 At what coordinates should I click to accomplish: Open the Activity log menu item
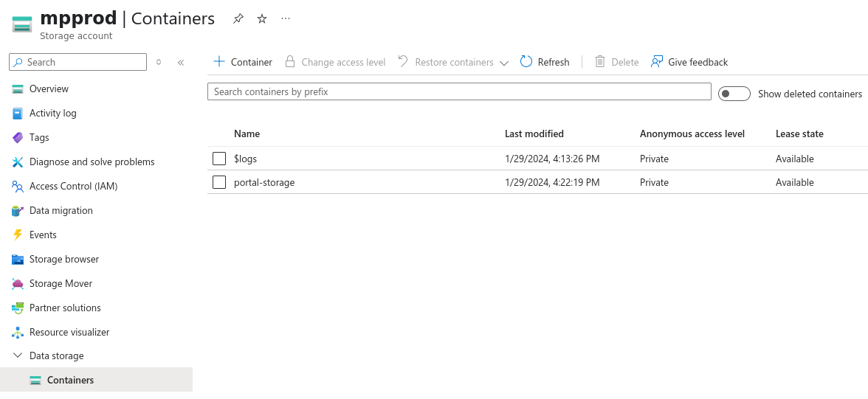(52, 113)
